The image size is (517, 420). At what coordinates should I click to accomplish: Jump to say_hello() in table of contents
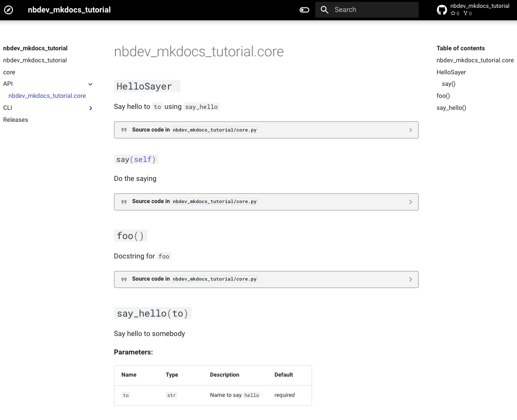click(451, 108)
